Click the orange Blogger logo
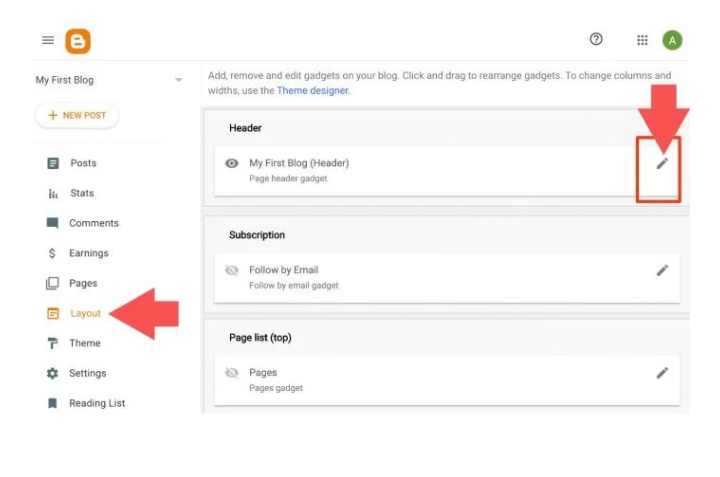This screenshot has height=477, width=720. click(78, 41)
